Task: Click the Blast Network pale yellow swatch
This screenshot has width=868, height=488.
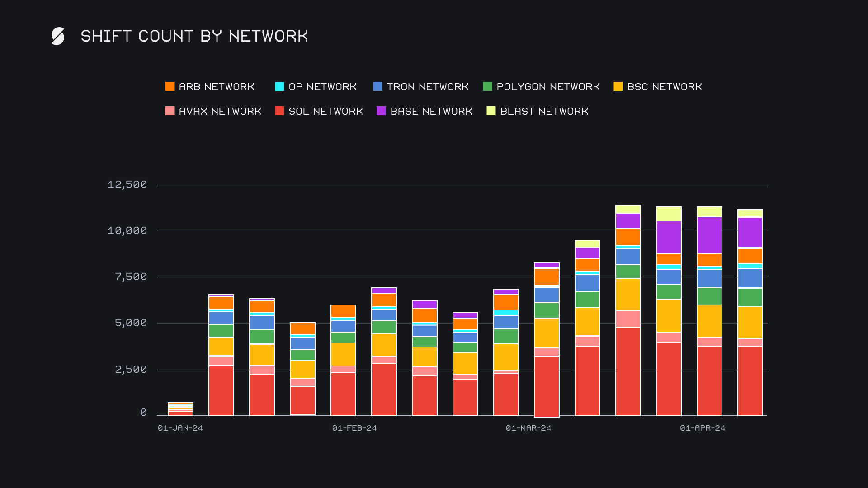Action: 491,111
